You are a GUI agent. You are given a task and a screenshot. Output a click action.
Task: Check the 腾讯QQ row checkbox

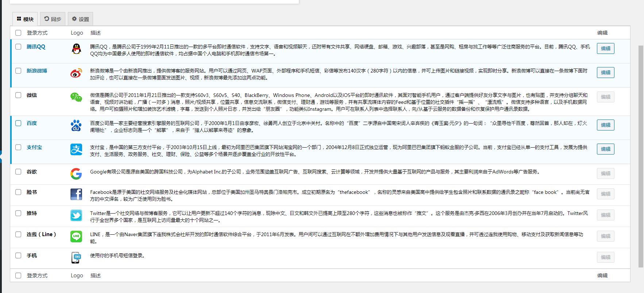pos(18,47)
